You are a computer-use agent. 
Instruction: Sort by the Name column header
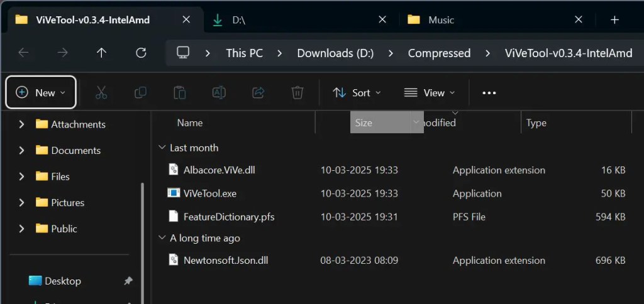(x=190, y=122)
